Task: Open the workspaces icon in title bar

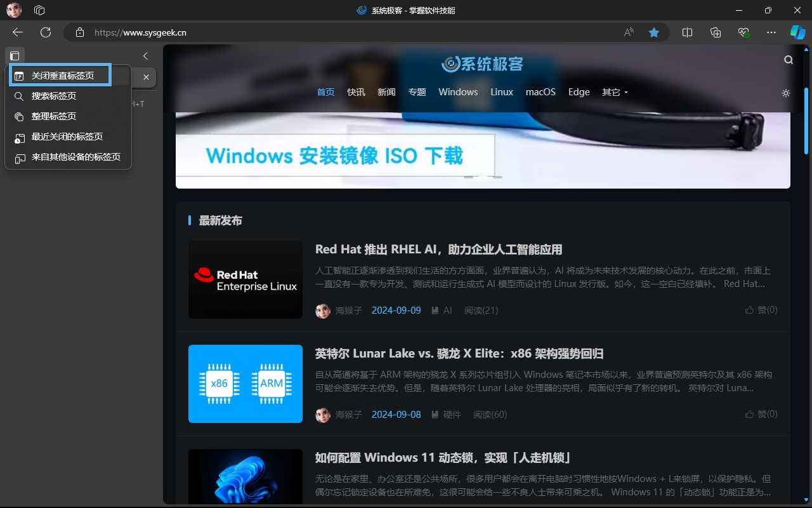Action: pos(39,10)
